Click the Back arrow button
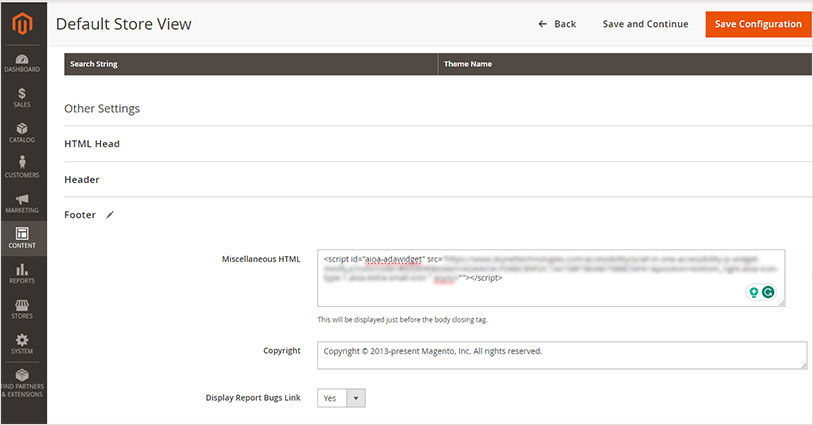813x425 pixels. tap(557, 24)
